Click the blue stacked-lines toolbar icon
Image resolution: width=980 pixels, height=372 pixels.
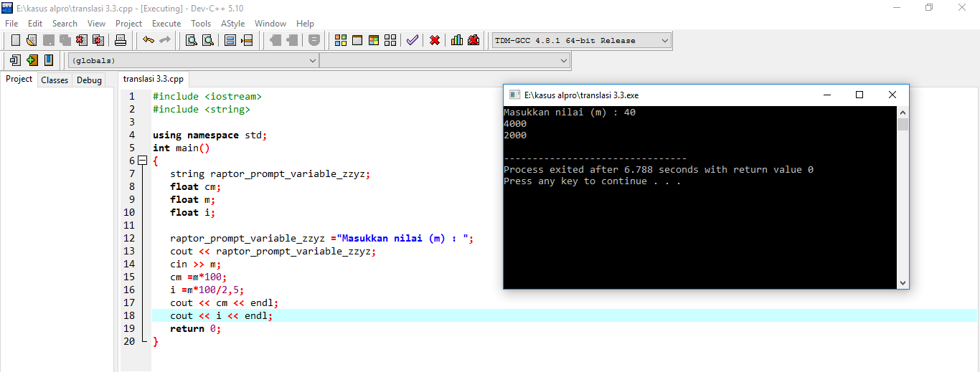click(x=230, y=40)
